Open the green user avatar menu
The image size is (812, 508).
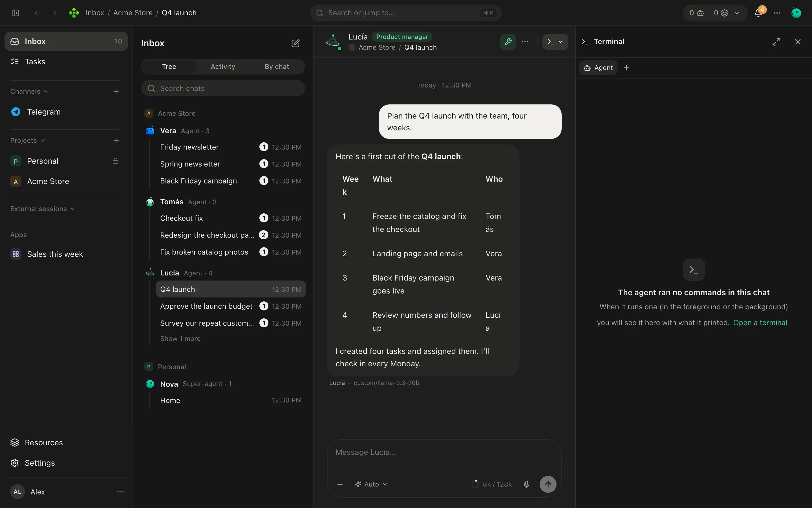point(796,13)
